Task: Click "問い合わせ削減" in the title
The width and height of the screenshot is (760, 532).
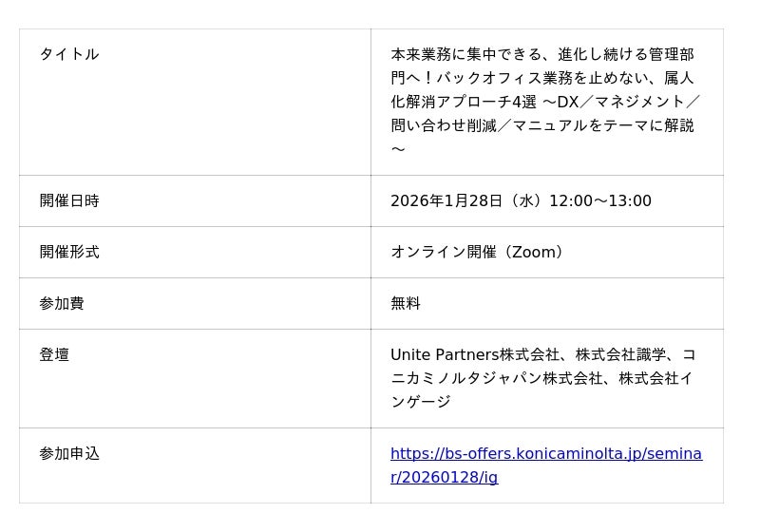Action: [443, 125]
